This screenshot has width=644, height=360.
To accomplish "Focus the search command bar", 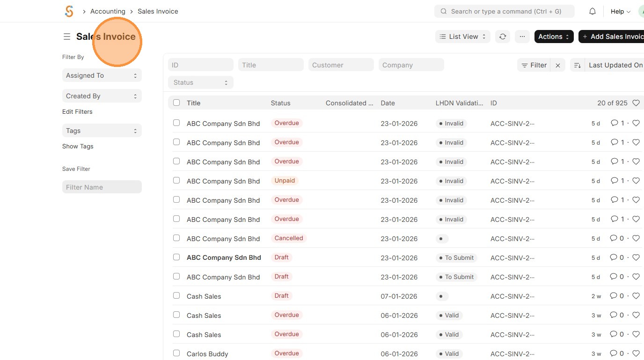I will point(504,11).
